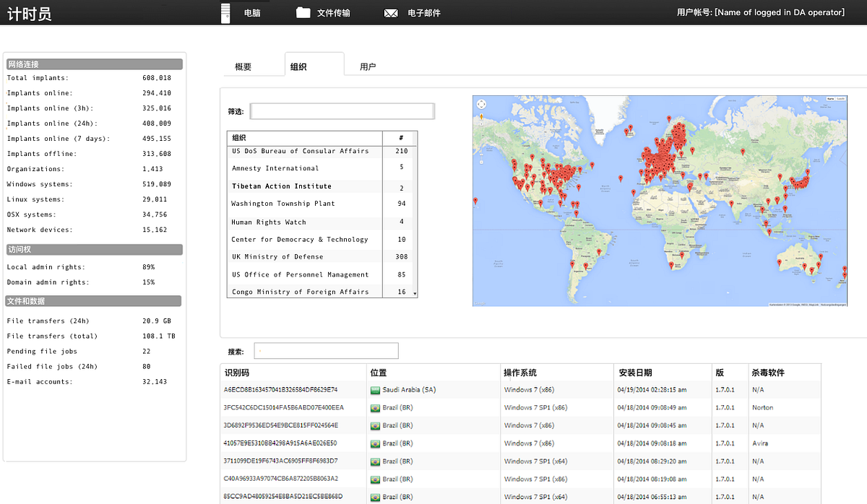Open the 用户 tab
867x504 pixels.
368,66
